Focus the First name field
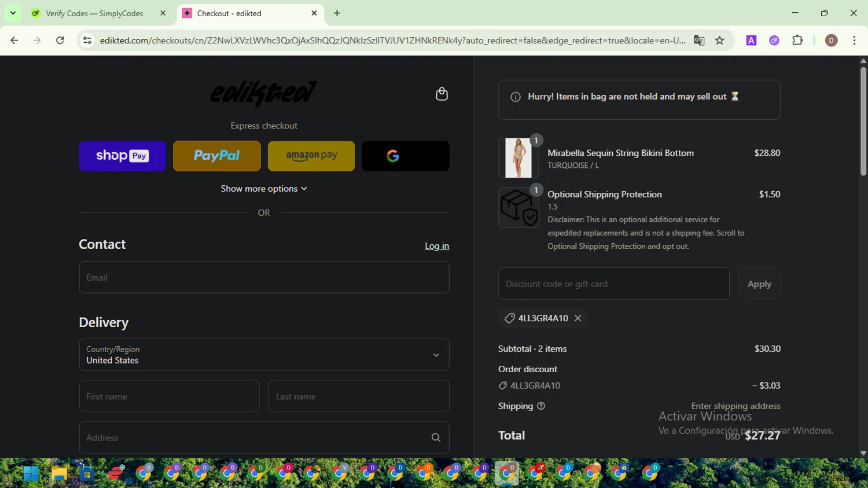 (169, 396)
